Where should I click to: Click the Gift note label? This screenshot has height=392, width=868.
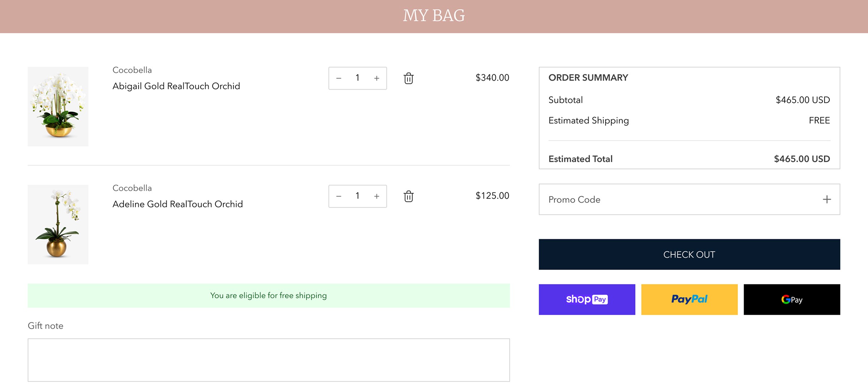click(46, 326)
